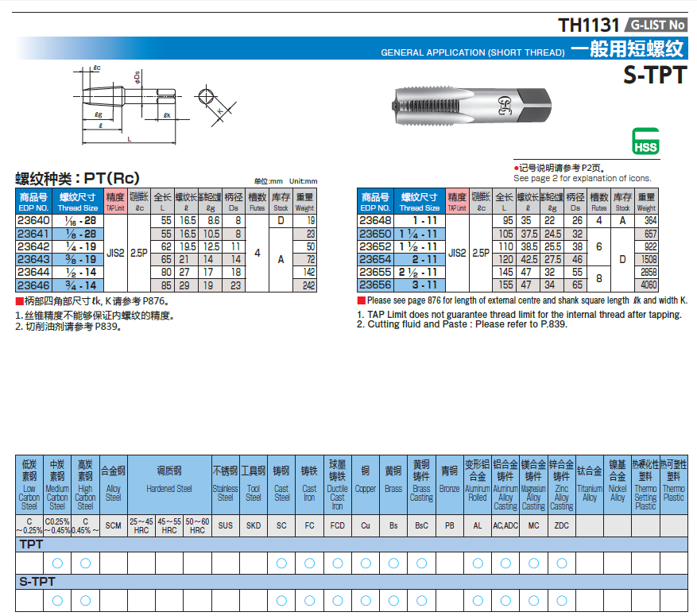Select EDP number 23642
The image size is (697, 616).
pos(34,246)
